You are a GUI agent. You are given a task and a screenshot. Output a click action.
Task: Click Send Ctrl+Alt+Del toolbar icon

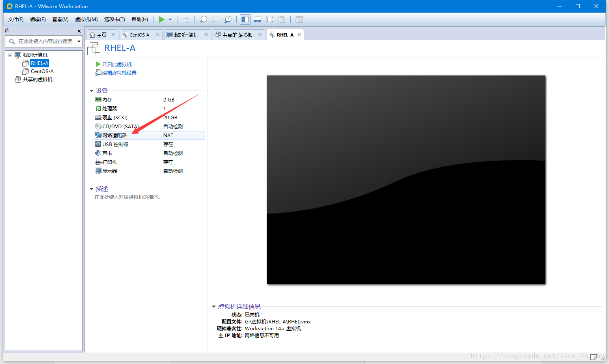tap(186, 19)
